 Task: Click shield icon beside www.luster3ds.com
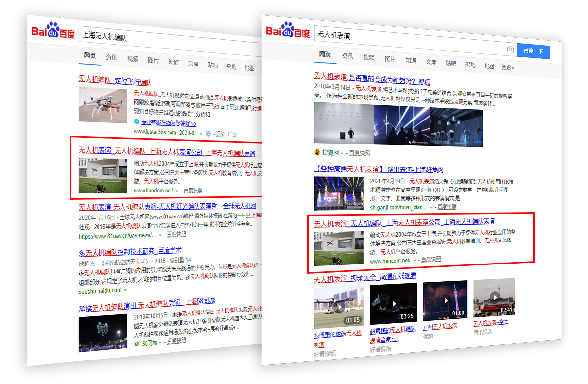(208, 133)
